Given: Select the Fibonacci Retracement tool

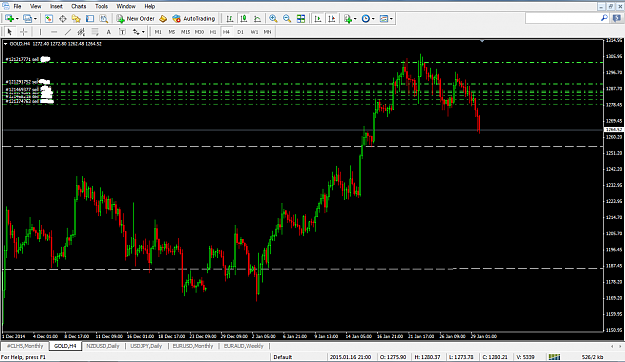Looking at the screenshot, I should (x=95, y=32).
